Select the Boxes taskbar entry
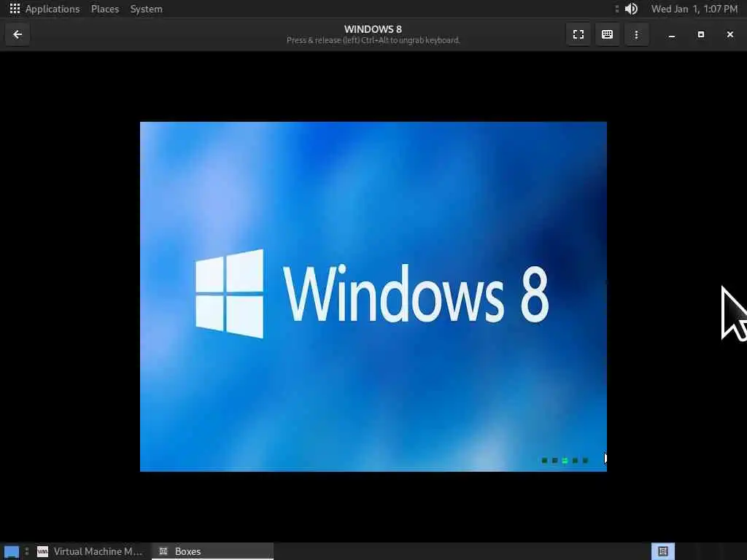747x560 pixels. [212, 551]
